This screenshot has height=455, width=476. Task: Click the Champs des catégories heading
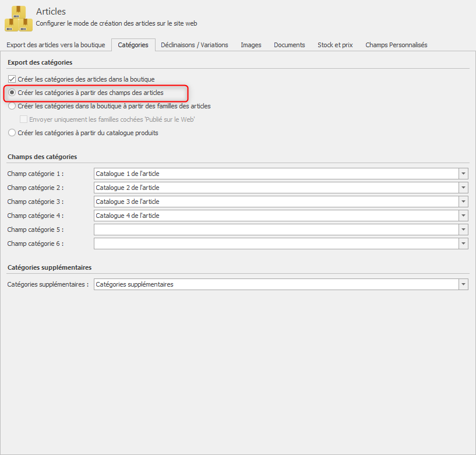(42, 157)
